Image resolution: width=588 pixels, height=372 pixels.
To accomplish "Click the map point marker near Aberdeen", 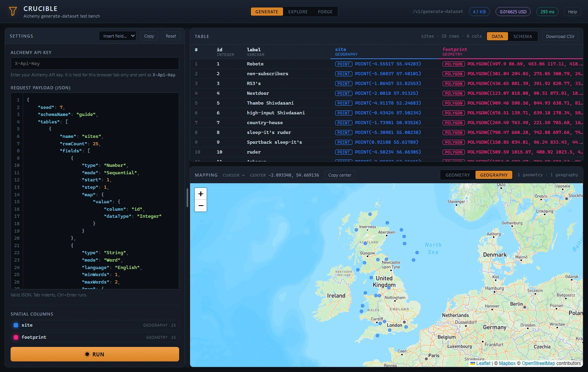I will (x=387, y=223).
